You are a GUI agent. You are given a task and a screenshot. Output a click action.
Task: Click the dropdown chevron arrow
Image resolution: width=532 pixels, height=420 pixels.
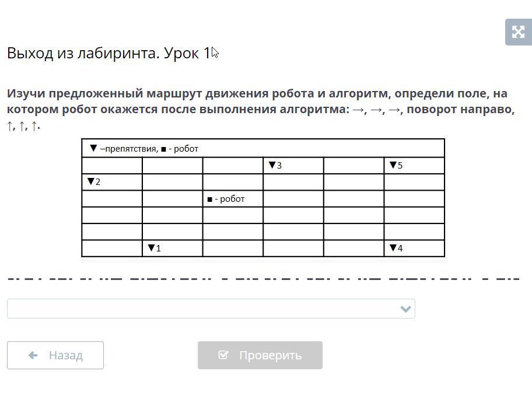[x=405, y=309]
